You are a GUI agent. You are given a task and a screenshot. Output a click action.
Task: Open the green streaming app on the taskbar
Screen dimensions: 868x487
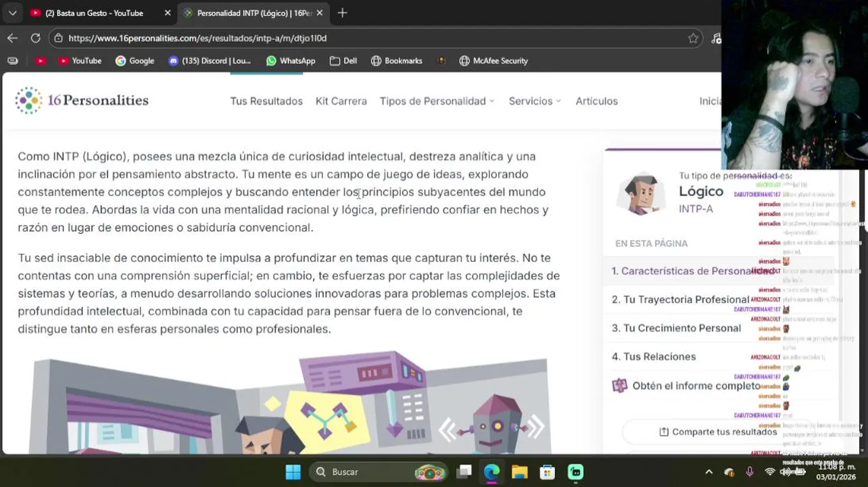[x=575, y=471]
